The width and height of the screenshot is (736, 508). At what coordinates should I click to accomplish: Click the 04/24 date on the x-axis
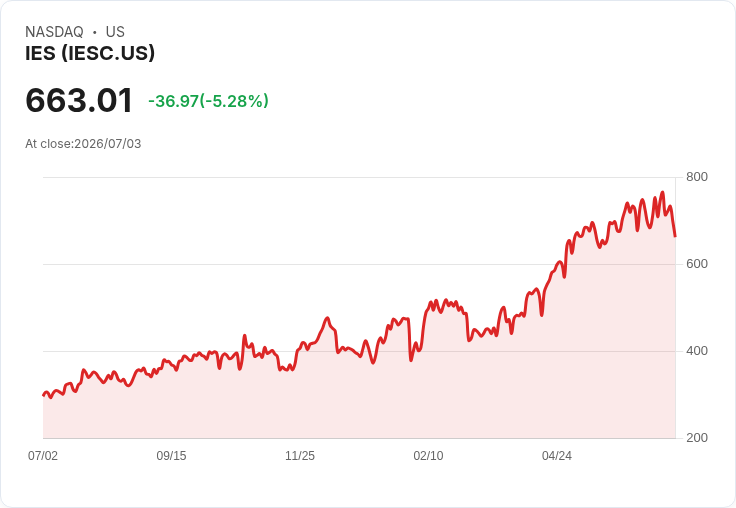pyautogui.click(x=557, y=455)
